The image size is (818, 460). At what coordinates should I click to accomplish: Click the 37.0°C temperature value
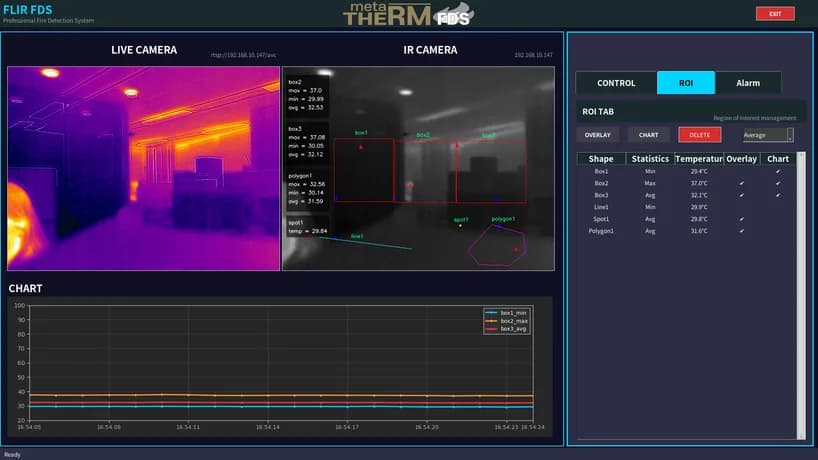[699, 183]
